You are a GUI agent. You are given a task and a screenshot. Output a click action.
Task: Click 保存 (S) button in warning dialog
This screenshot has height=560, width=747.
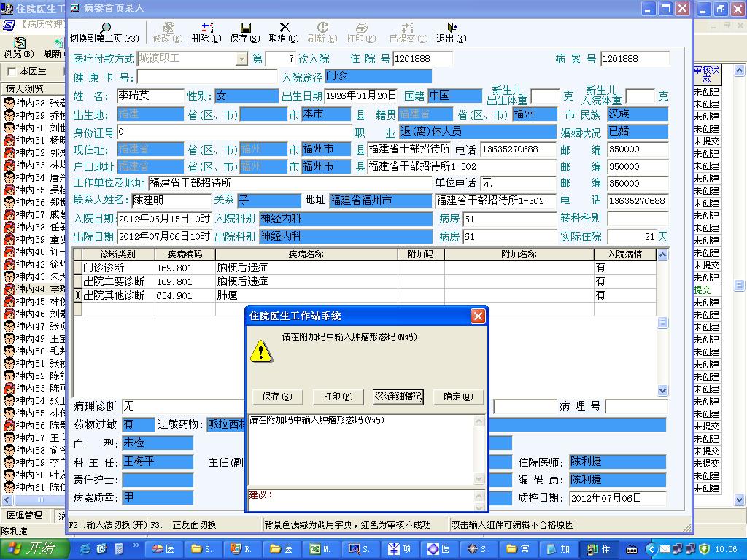pos(277,396)
